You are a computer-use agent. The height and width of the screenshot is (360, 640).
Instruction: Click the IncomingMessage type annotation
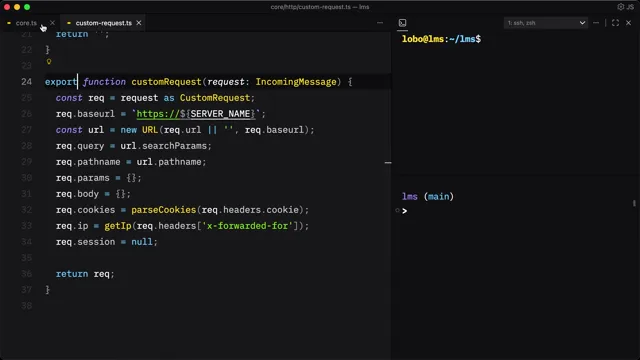tap(296, 82)
